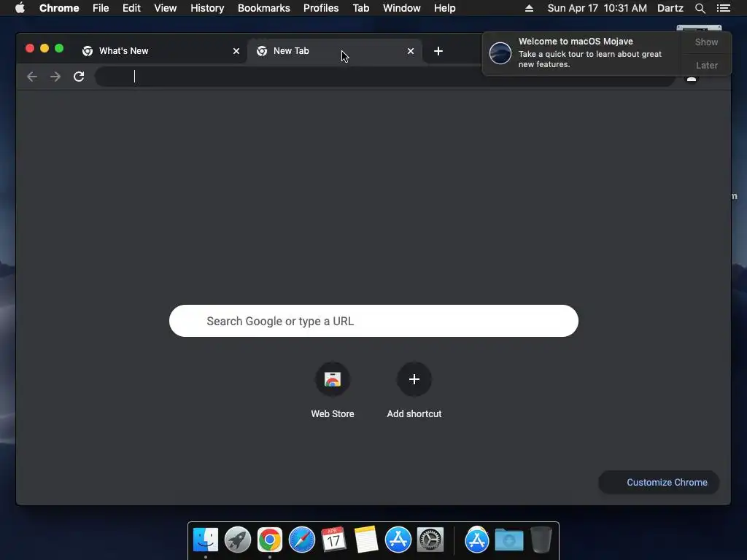747x560 pixels.
Task: Open App Store icon next to Notes
Action: coord(398,540)
